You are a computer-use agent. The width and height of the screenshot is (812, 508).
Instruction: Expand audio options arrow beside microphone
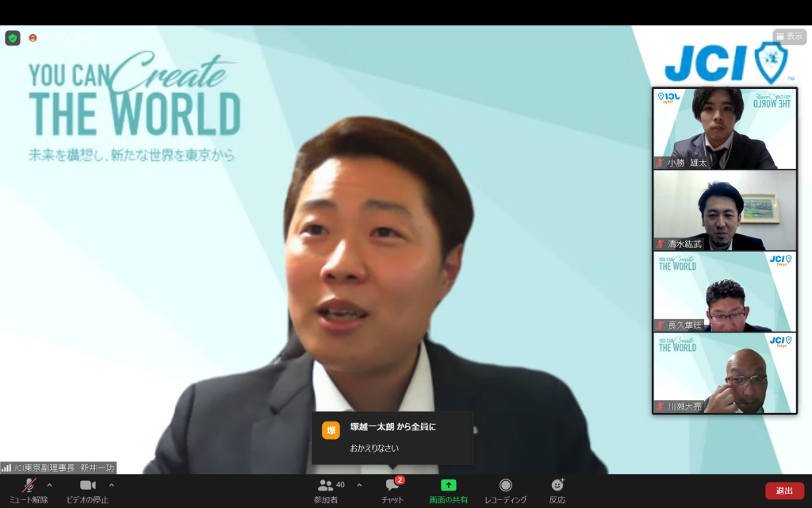(49, 485)
